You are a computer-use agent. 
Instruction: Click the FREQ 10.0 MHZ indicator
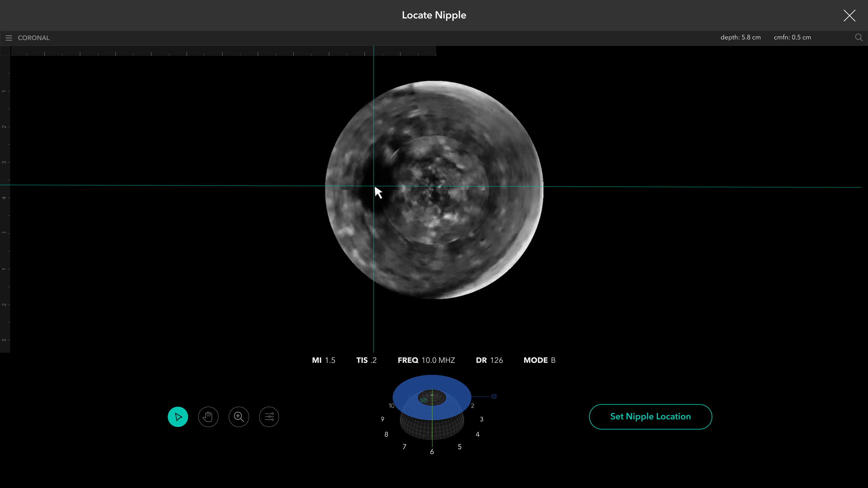pos(426,360)
